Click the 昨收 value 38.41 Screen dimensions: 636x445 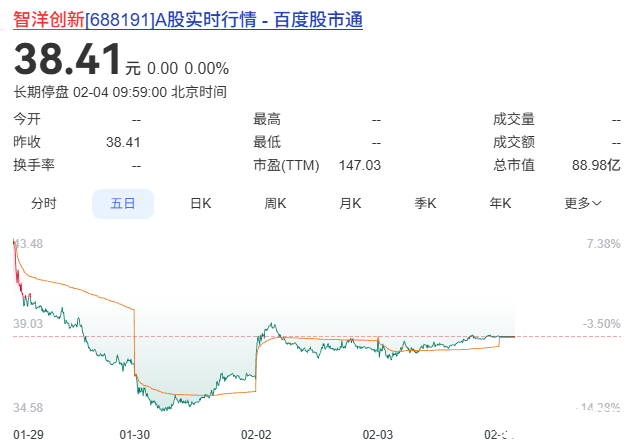pos(123,142)
